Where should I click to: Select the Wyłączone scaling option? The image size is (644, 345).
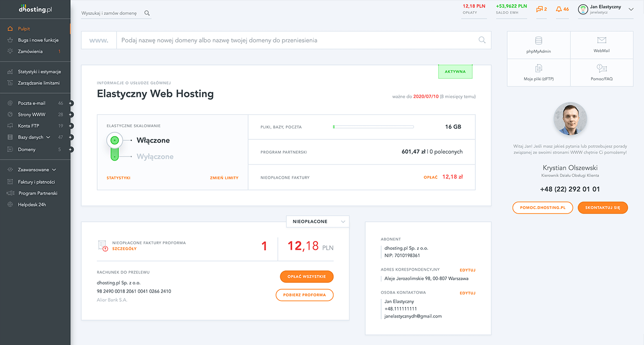(x=155, y=156)
